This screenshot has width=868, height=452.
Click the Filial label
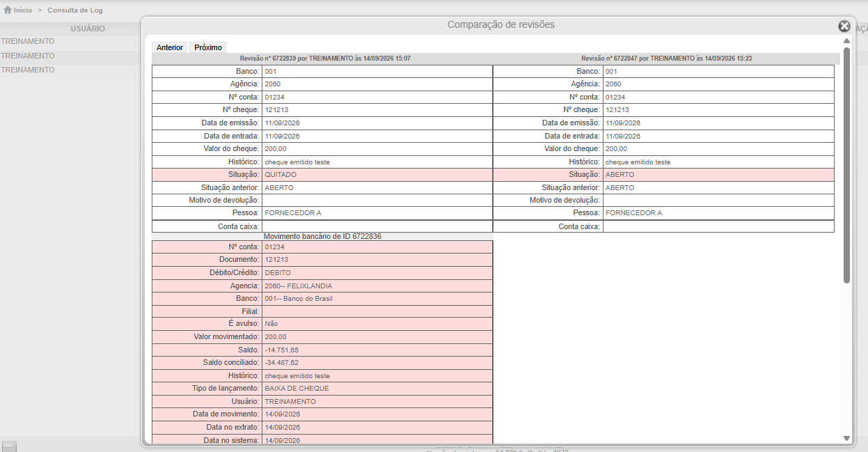tap(249, 311)
